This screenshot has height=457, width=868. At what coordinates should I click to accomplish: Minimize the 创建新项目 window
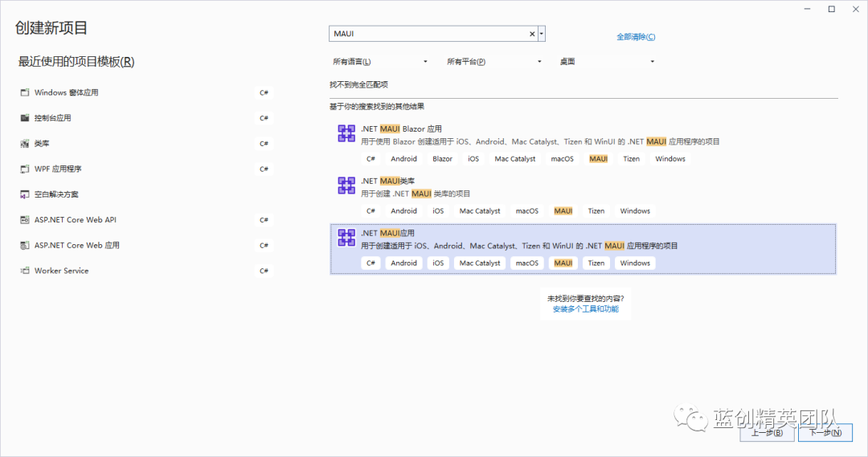(x=807, y=9)
